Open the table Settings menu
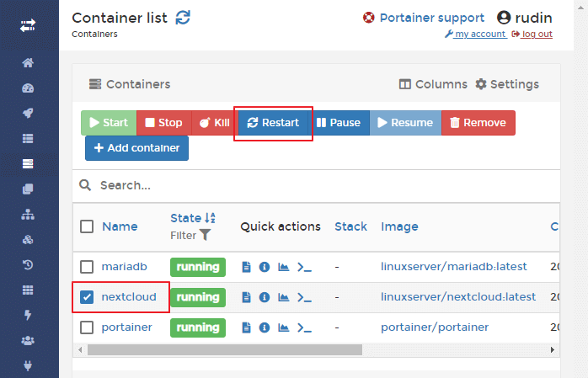Screen dimensions: 588x378 pos(507,84)
